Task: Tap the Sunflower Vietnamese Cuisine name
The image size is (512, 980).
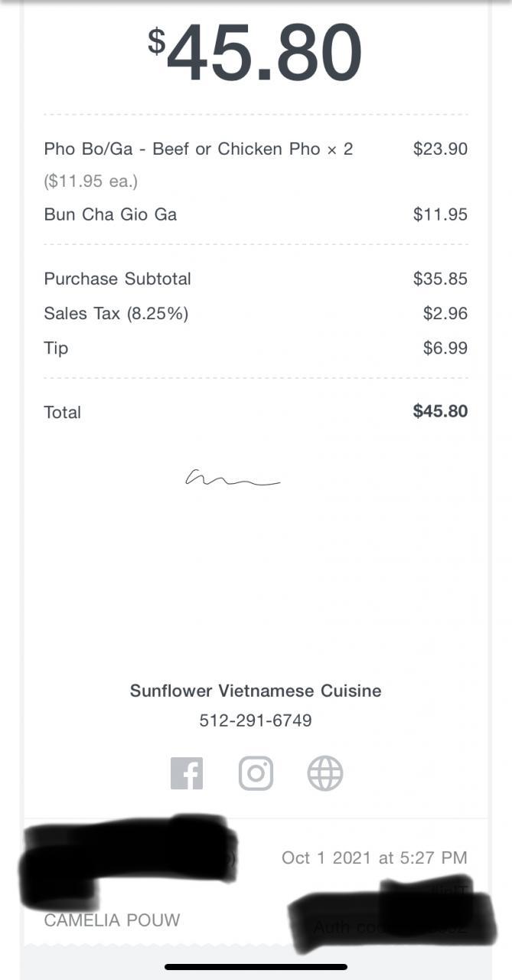Action: click(x=256, y=691)
